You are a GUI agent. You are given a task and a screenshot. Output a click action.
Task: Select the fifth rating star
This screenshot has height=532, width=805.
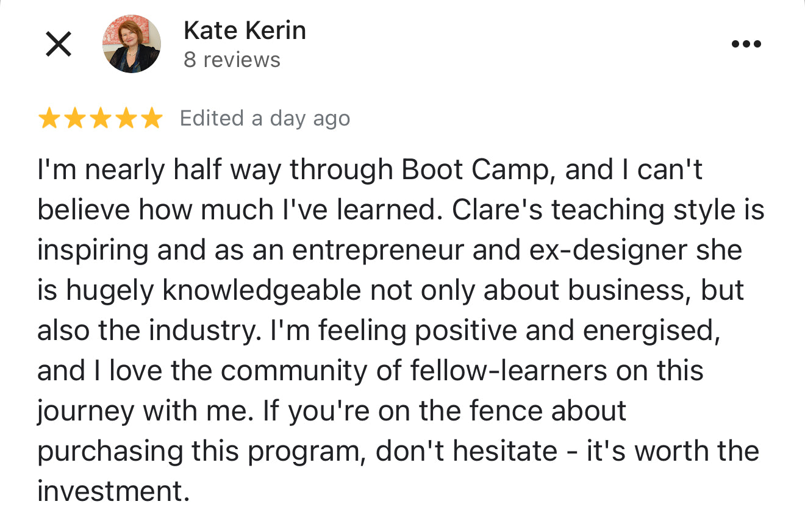(x=151, y=118)
